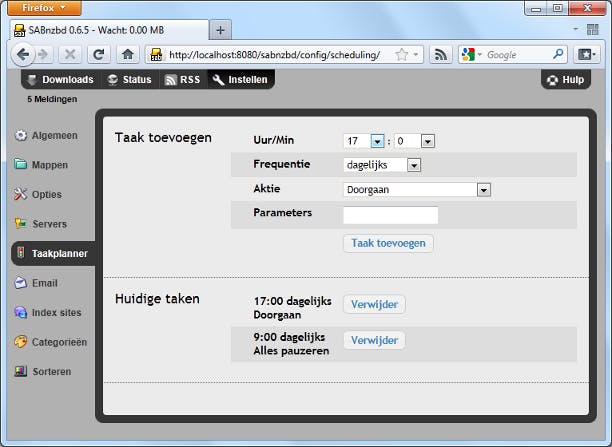The height and width of the screenshot is (447, 612).
Task: Bookmark the page with the star icon
Action: (401, 55)
